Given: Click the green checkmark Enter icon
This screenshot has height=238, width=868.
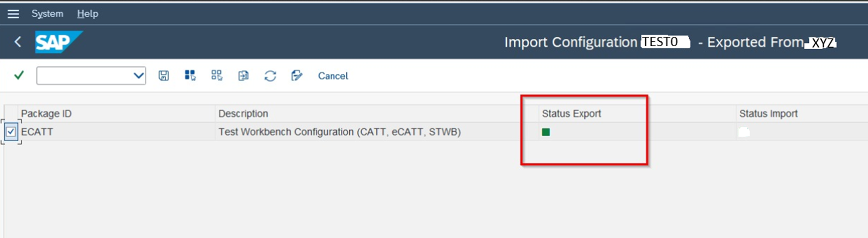Looking at the screenshot, I should pos(19,75).
